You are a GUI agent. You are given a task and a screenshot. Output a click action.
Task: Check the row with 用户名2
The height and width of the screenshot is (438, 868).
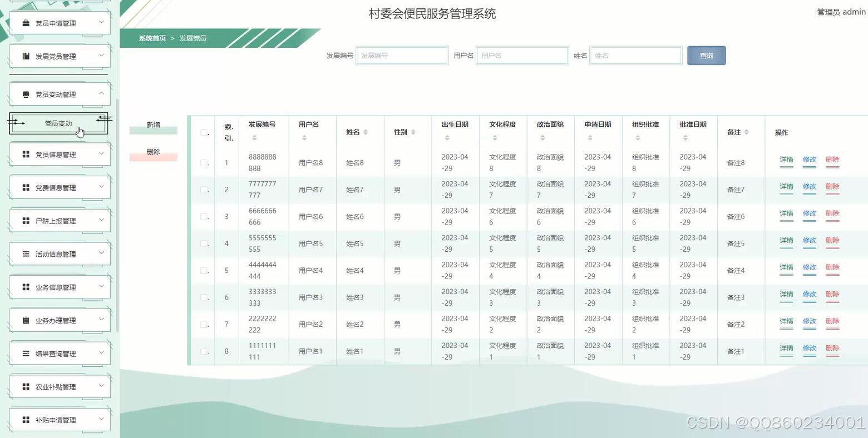(x=204, y=325)
